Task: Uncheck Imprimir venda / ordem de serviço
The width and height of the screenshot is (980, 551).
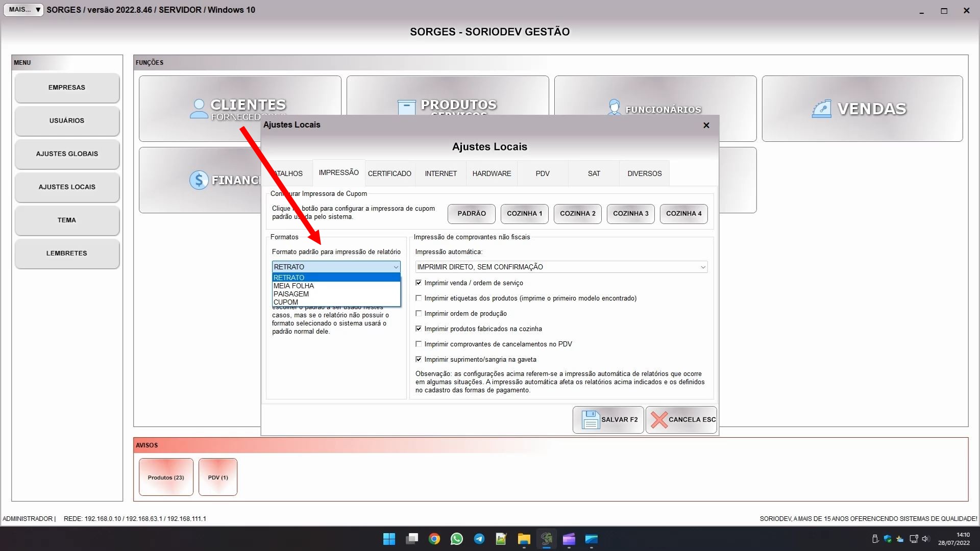Action: pyautogui.click(x=419, y=283)
